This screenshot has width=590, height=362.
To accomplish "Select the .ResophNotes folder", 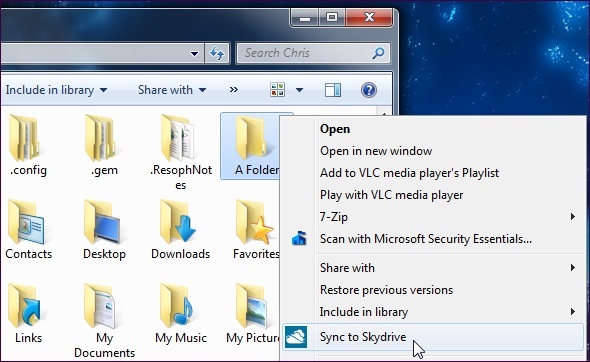I will pos(180,152).
